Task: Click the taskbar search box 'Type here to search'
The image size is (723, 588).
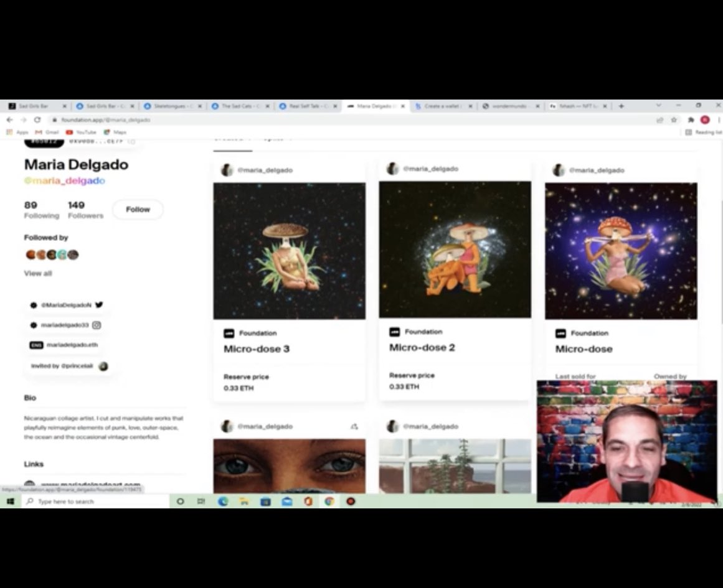Action: pos(96,502)
